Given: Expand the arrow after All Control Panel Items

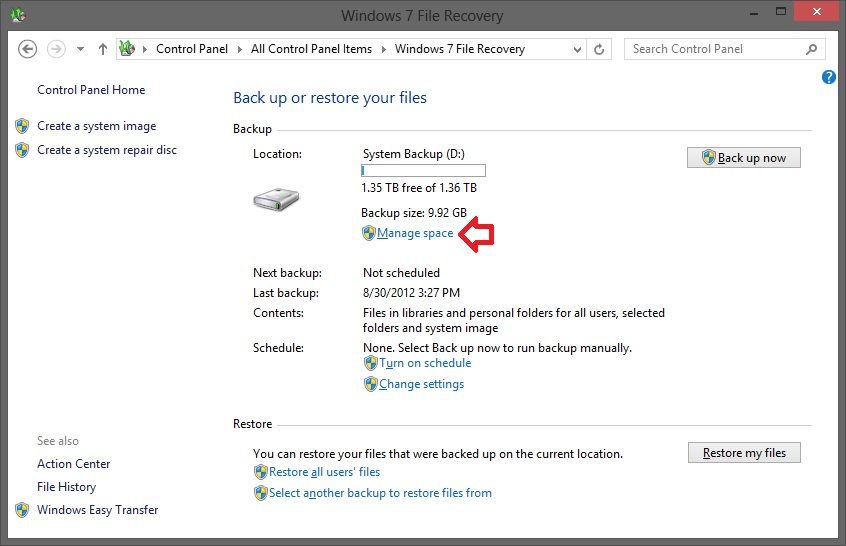Looking at the screenshot, I should tap(384, 49).
